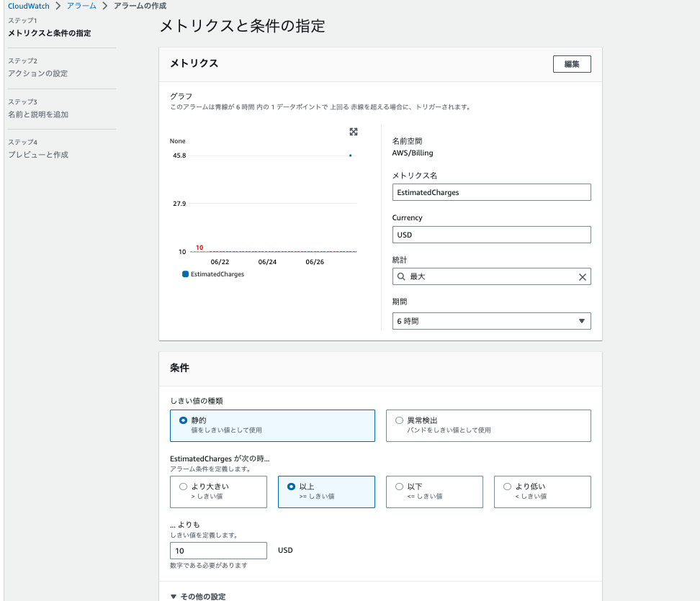Open the 統計 combo box
Viewport: 700px width, 601px height.
click(491, 276)
